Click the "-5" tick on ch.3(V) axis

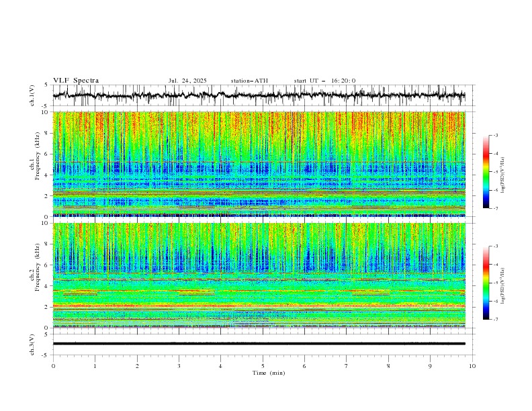(x=45, y=355)
